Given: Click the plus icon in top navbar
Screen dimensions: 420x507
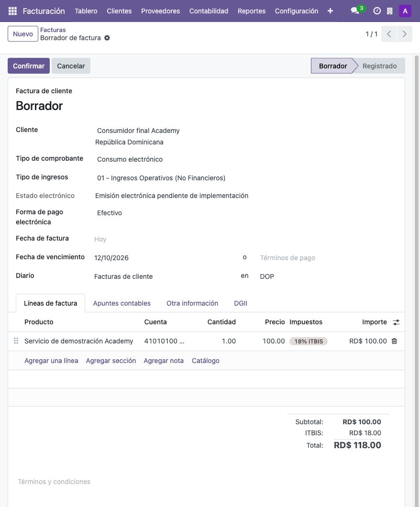Looking at the screenshot, I should (330, 11).
